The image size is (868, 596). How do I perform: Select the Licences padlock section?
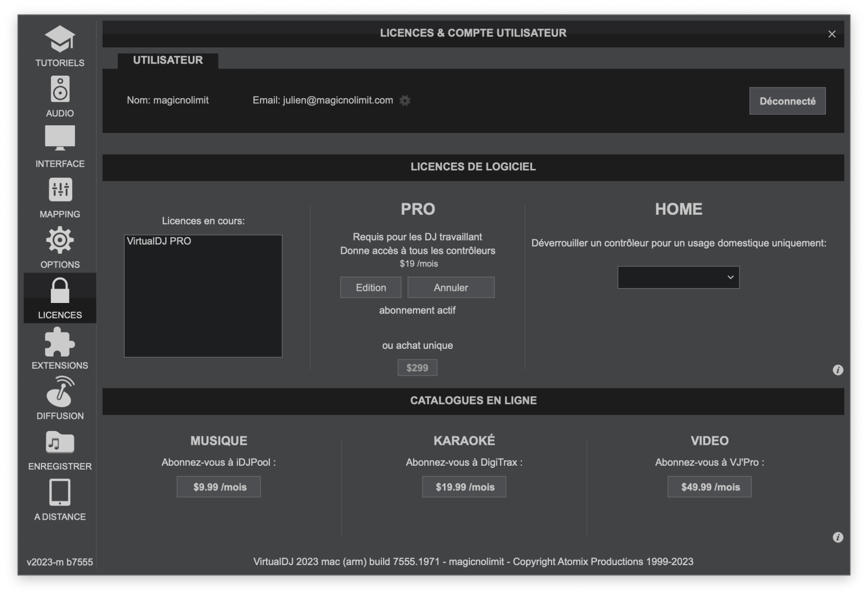(60, 298)
